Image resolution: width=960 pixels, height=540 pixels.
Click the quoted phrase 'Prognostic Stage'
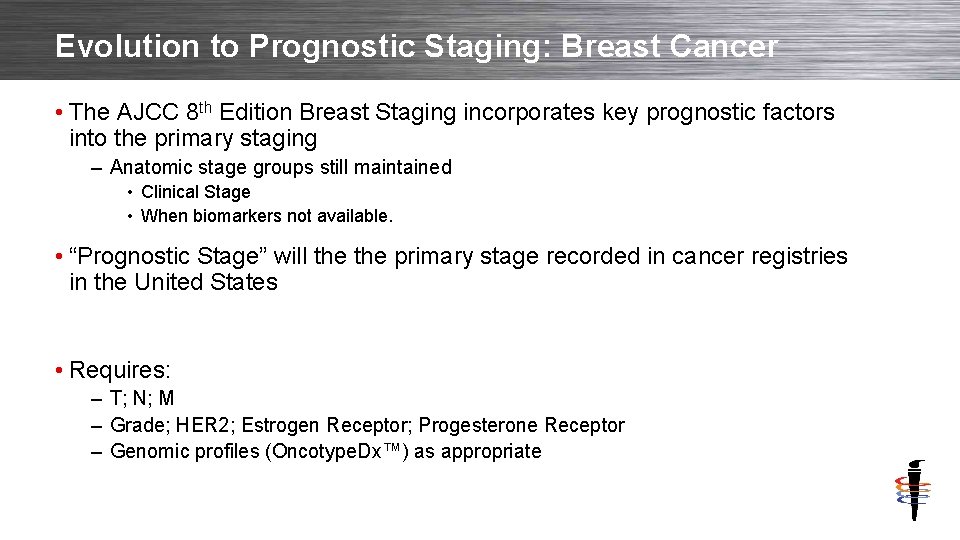point(168,257)
